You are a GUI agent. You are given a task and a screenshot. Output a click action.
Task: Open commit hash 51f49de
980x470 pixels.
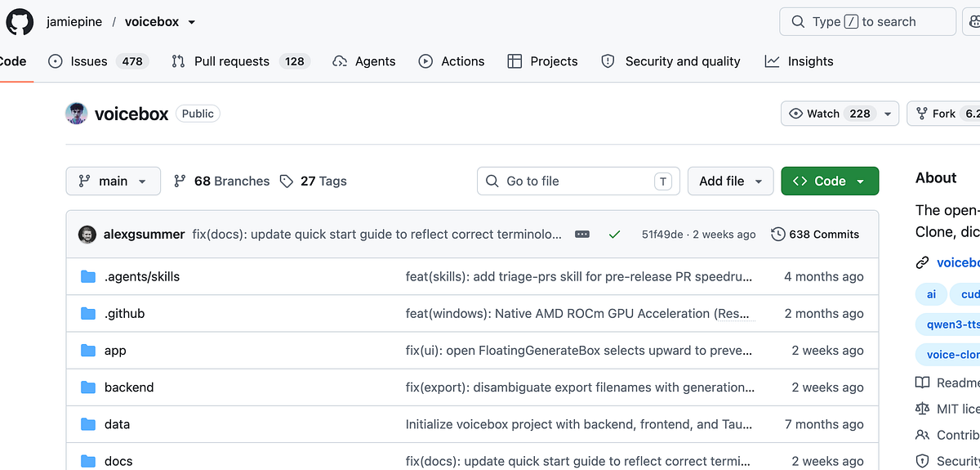point(662,235)
